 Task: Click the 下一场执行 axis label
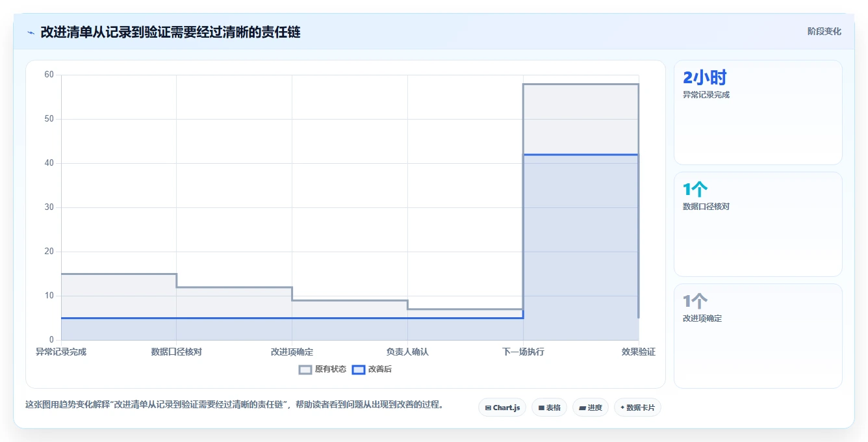pos(523,352)
